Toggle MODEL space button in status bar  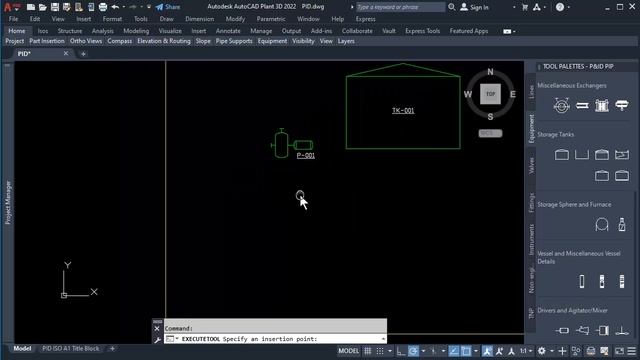point(349,351)
